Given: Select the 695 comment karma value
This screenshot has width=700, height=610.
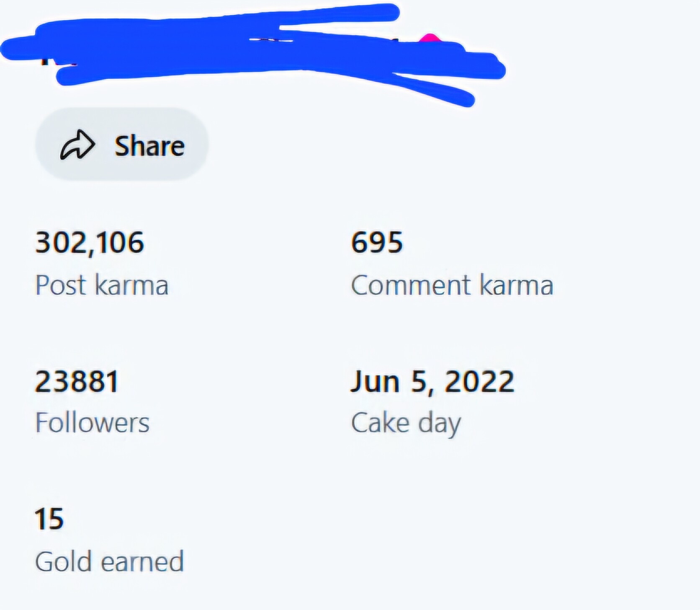Looking at the screenshot, I should (x=377, y=242).
